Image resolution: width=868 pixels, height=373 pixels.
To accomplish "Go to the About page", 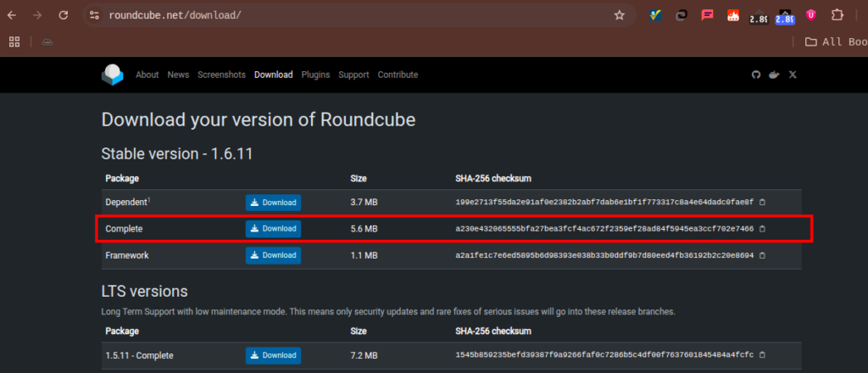I will pos(147,75).
